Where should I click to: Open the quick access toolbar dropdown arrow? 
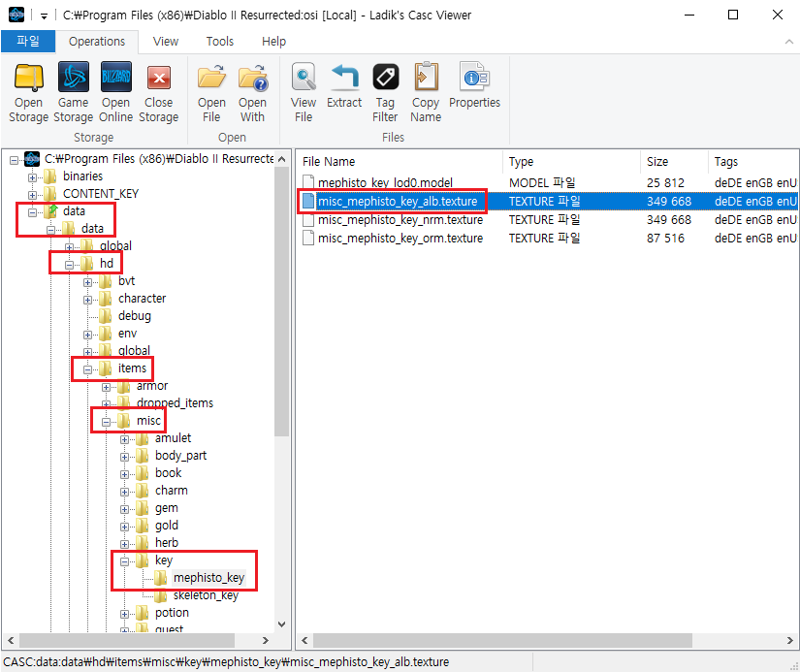pyautogui.click(x=44, y=16)
